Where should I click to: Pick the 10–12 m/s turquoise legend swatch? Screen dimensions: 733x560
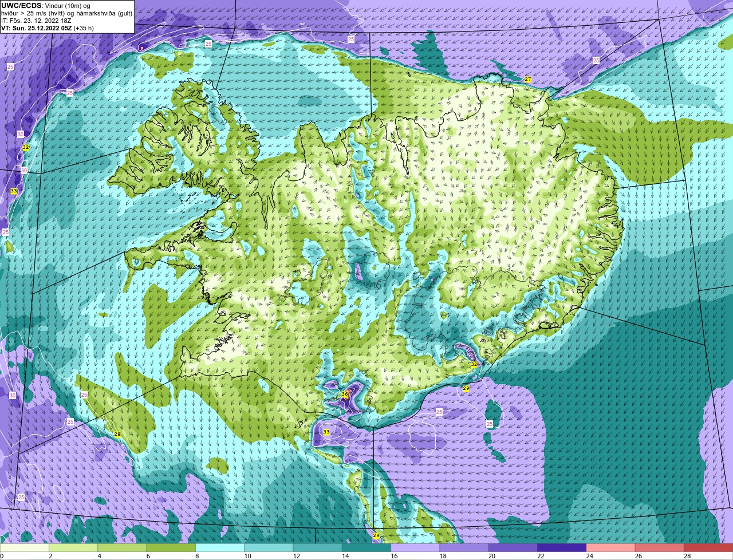(x=269, y=547)
